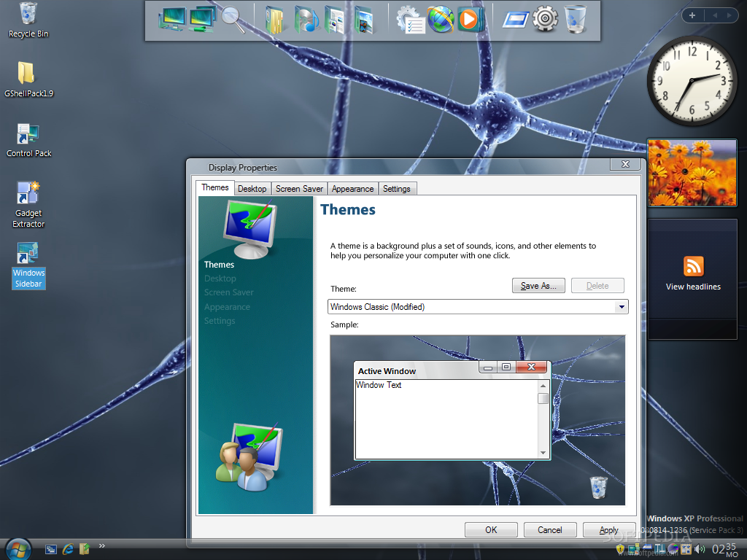
Task: Select the Gadget Extractor desktop shortcut
Action: [28, 205]
